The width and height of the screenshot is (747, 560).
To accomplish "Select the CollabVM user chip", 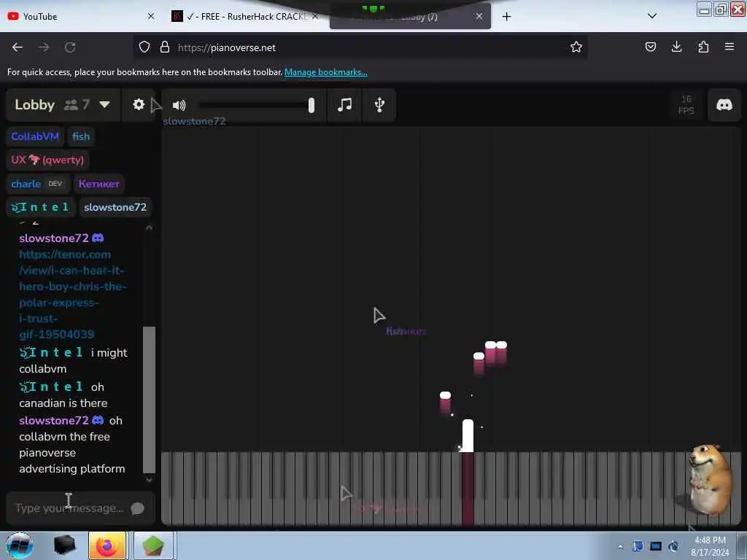I will point(35,136).
